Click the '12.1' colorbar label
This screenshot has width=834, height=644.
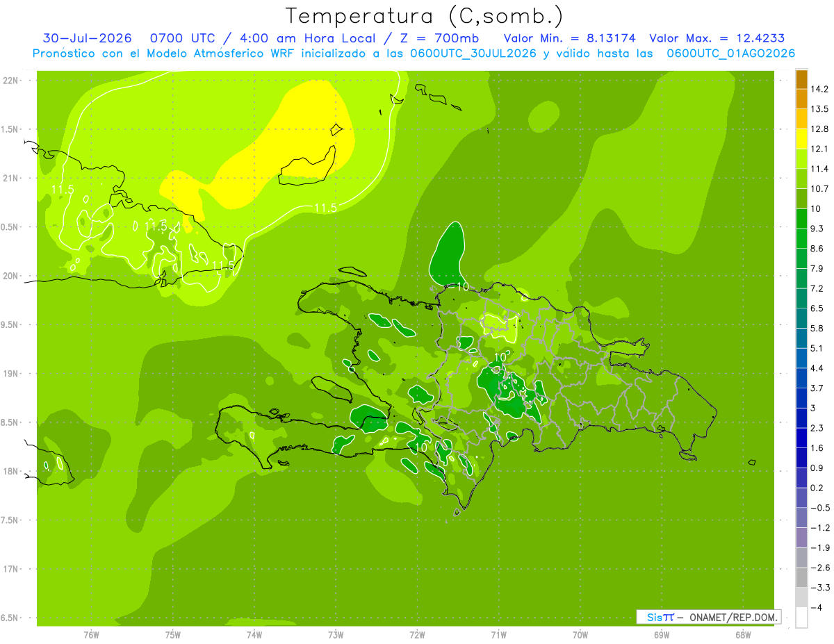coord(819,149)
